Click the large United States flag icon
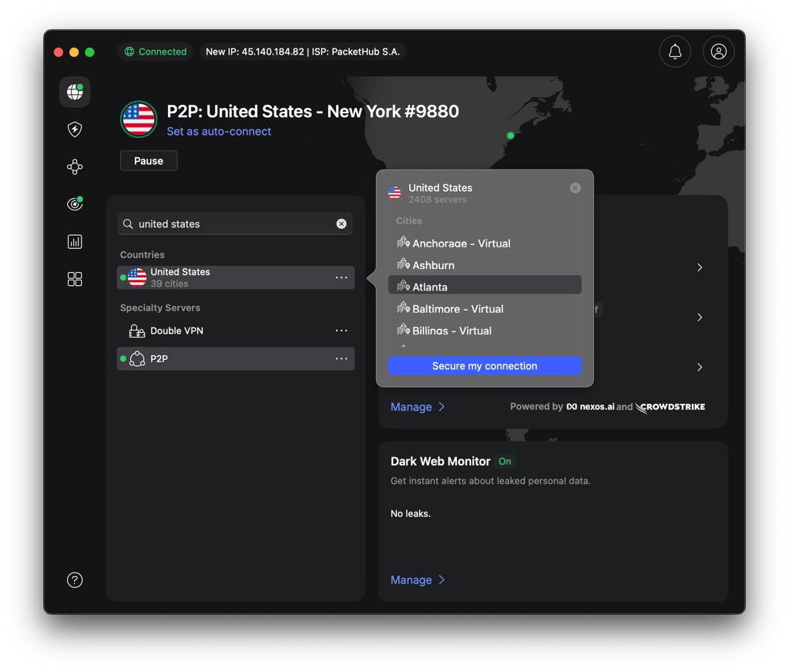The image size is (789, 672). point(139,119)
